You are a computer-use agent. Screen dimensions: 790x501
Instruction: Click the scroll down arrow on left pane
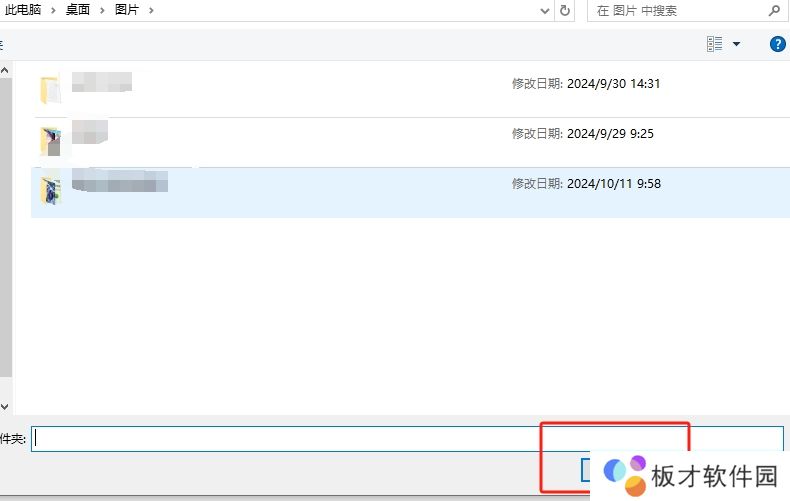coord(5,407)
